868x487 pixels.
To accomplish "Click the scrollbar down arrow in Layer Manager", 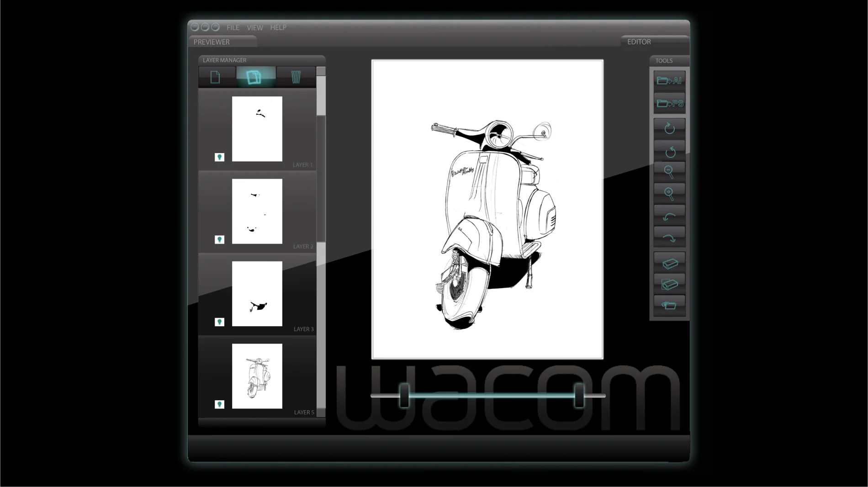I will point(321,413).
